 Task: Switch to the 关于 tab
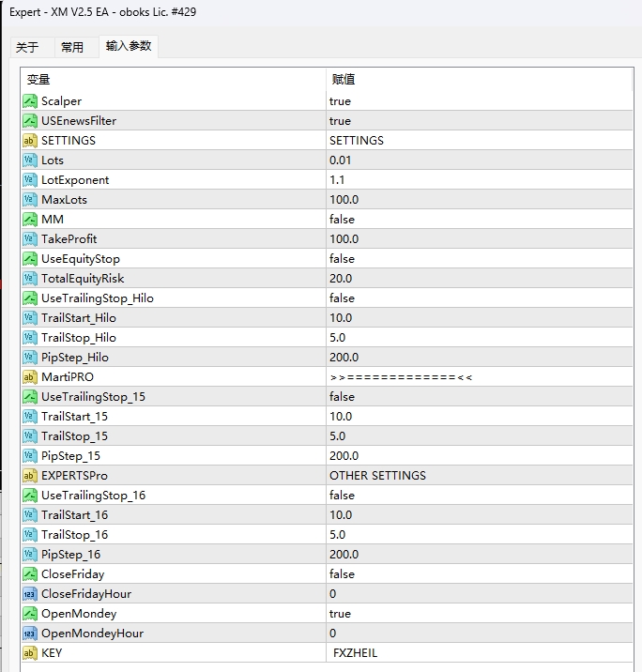tap(27, 47)
